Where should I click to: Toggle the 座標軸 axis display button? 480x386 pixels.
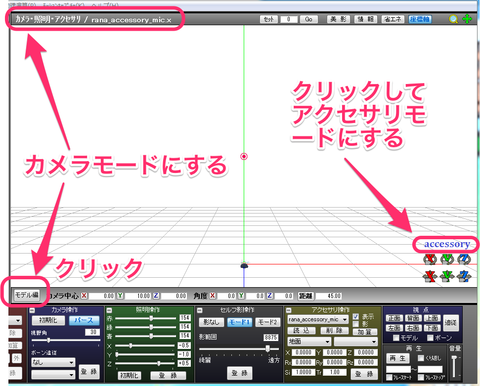click(x=420, y=19)
